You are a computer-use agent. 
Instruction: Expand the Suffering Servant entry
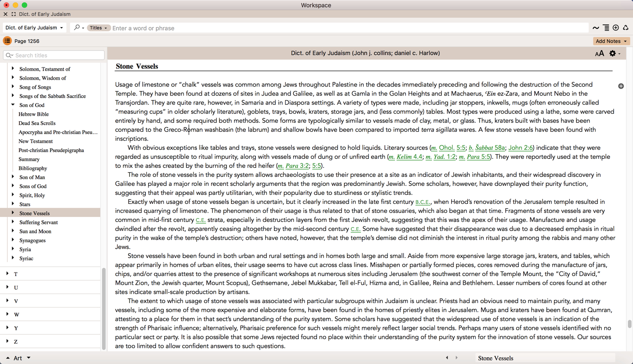[13, 222]
